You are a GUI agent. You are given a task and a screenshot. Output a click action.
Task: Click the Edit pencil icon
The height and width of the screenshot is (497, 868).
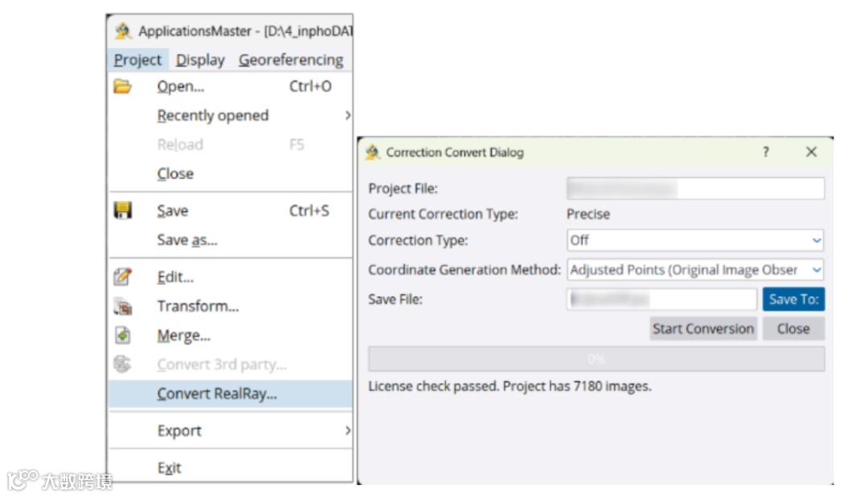pyautogui.click(x=122, y=277)
